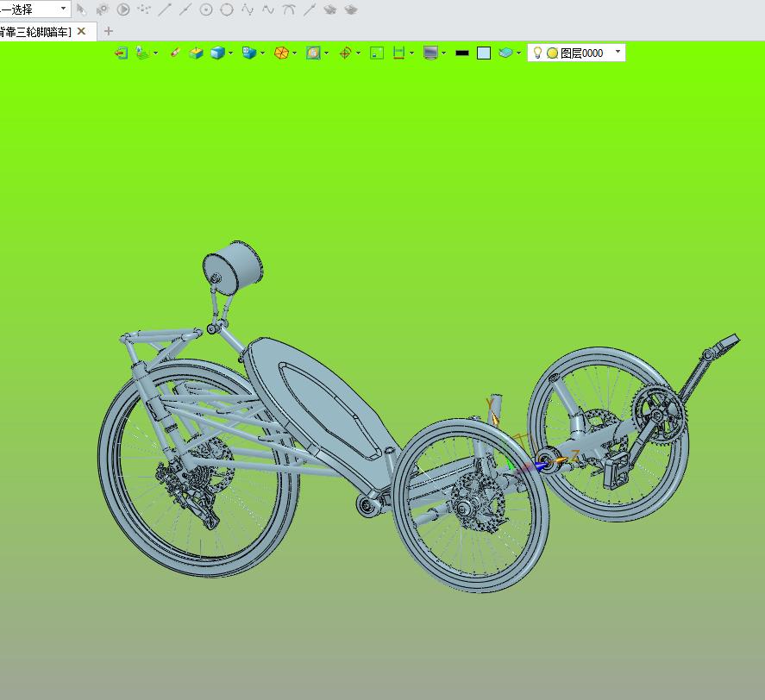Viewport: 765px width, 700px height.
Task: Switch to the 三轮脚踏车 document tab
Action: [35, 32]
